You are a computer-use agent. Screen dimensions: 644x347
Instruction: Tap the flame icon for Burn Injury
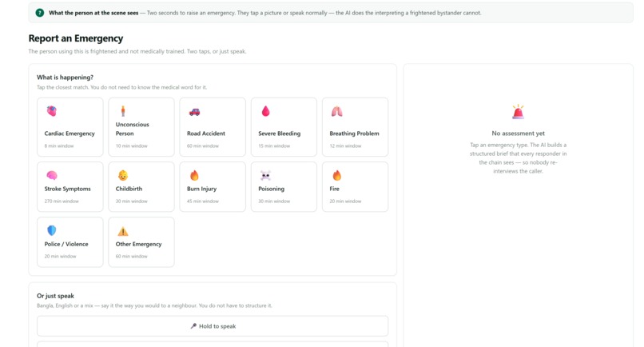194,176
